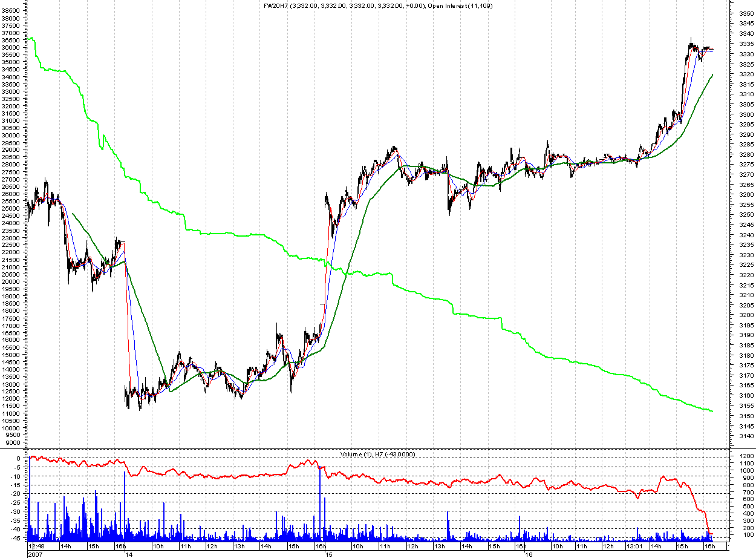The image size is (756, 558).
Task: Click the -30 lower panel axis label
Action: click(16, 511)
